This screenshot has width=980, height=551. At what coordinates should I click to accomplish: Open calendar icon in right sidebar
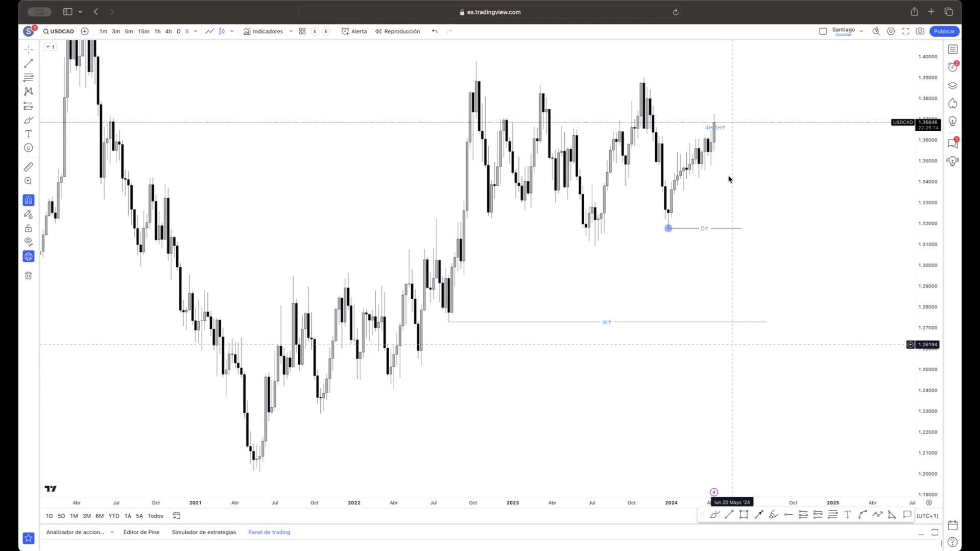pyautogui.click(x=952, y=525)
